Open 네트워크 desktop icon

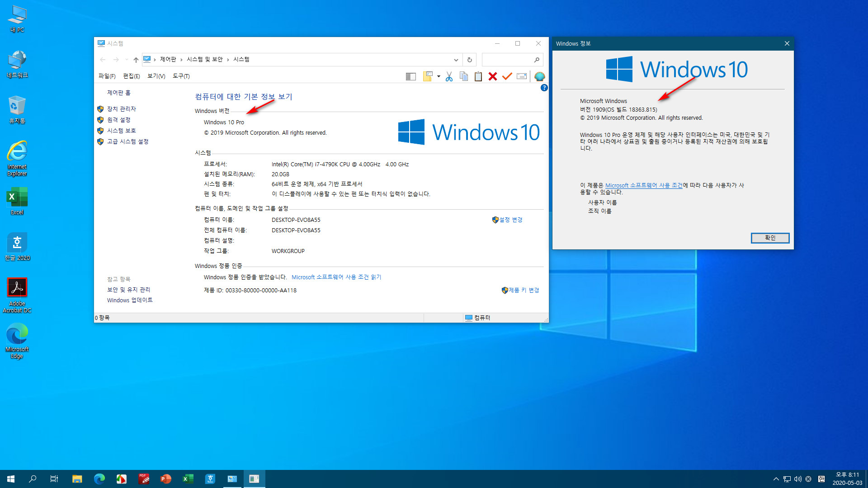(x=17, y=65)
